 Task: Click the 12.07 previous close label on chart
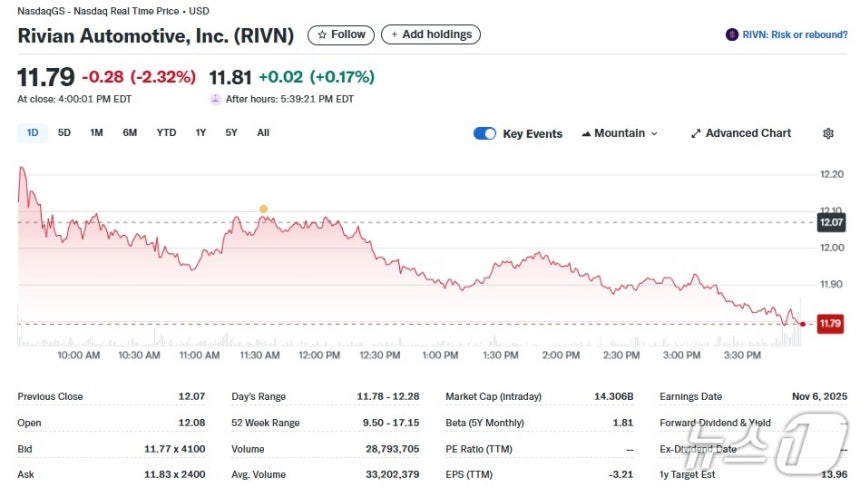[x=831, y=223]
